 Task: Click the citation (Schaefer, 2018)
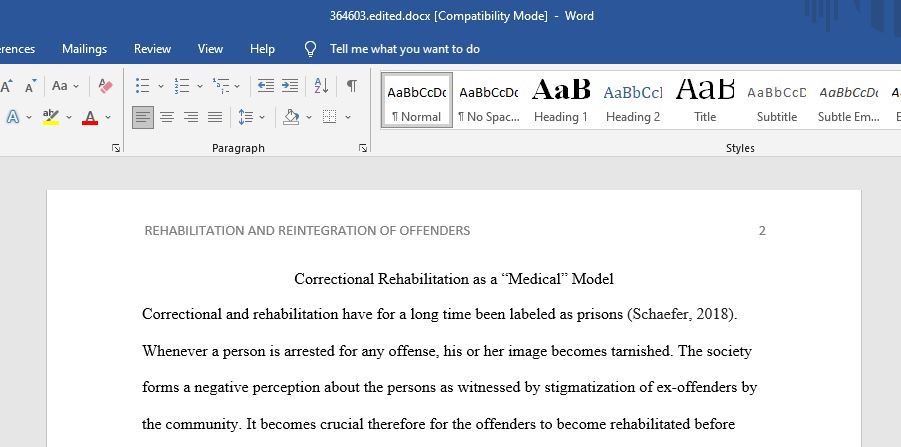point(682,315)
